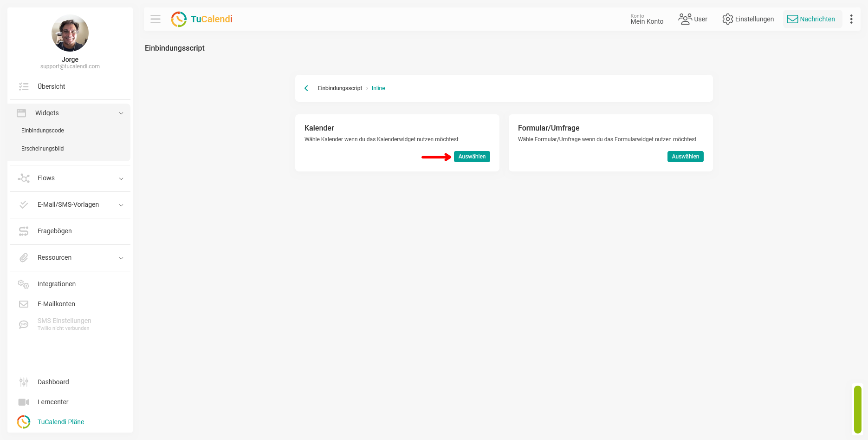Click the Formular/Umfrage card heading
Image resolution: width=868 pixels, height=440 pixels.
point(549,128)
